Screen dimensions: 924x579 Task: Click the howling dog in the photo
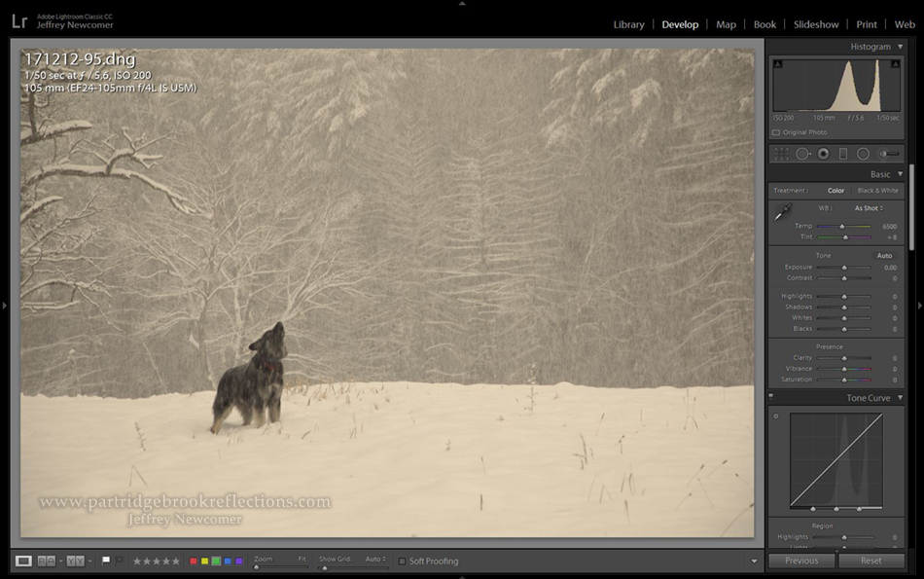coord(251,378)
